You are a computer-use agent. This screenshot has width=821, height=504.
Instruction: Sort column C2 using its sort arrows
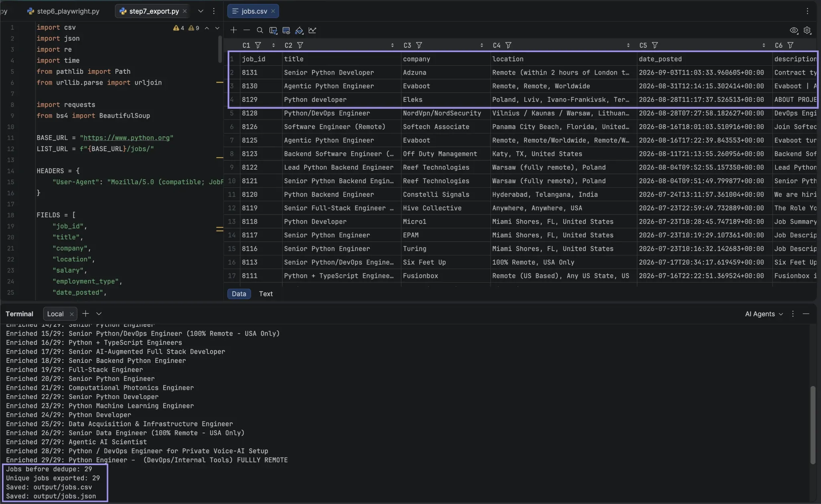(x=392, y=45)
